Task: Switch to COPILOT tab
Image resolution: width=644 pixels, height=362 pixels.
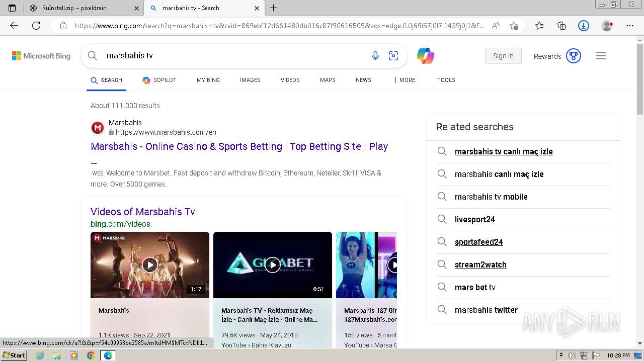Action: point(159,80)
